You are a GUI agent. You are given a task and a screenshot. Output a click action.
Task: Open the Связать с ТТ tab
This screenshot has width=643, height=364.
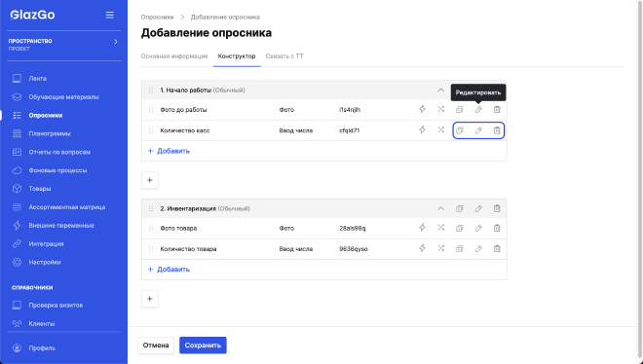coord(284,56)
